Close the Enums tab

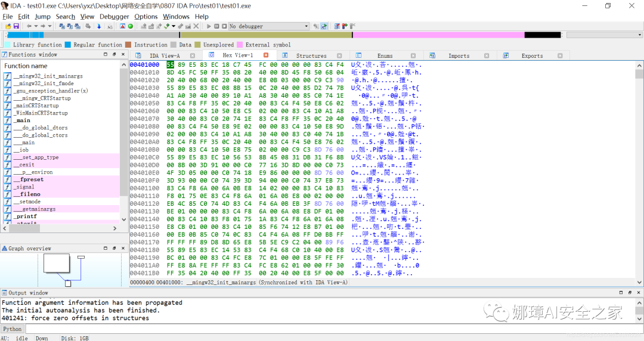click(413, 55)
